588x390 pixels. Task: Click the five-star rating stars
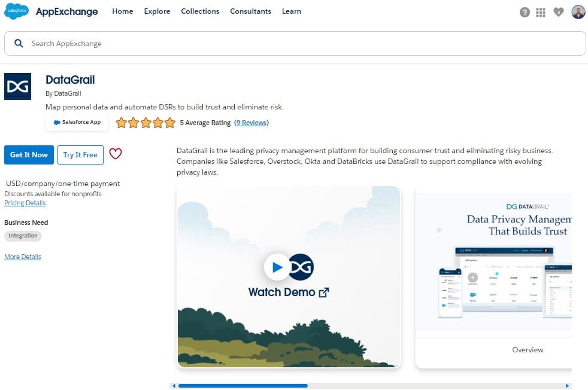point(146,123)
